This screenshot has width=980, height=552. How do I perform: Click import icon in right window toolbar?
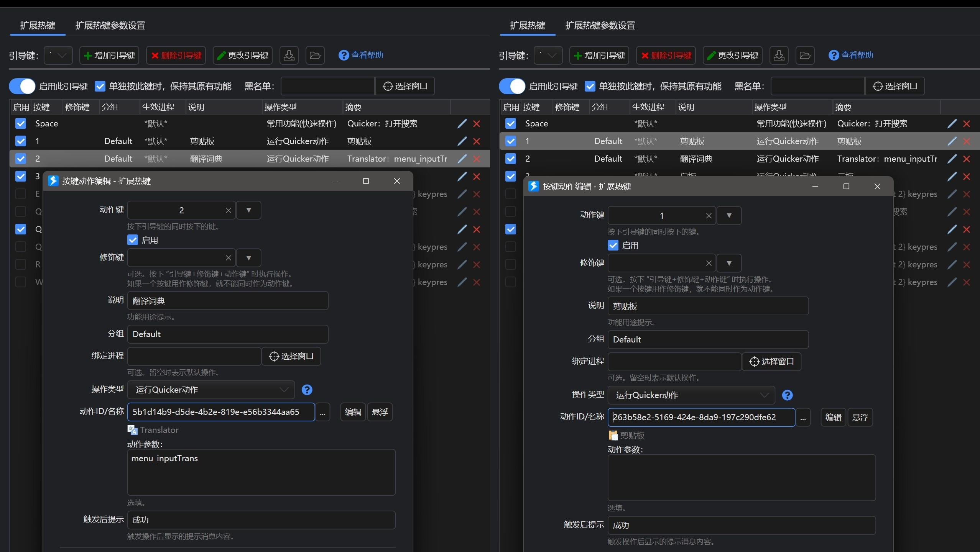click(x=779, y=56)
